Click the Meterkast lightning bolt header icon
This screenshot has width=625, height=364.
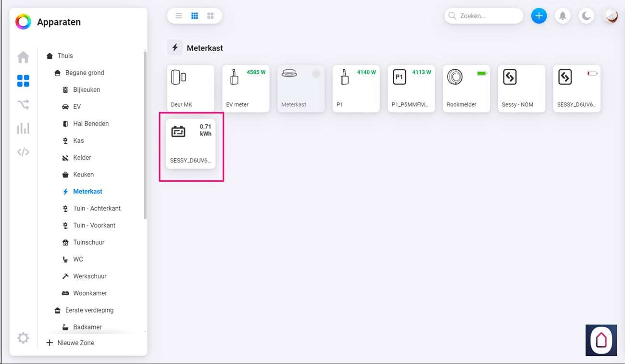[175, 48]
